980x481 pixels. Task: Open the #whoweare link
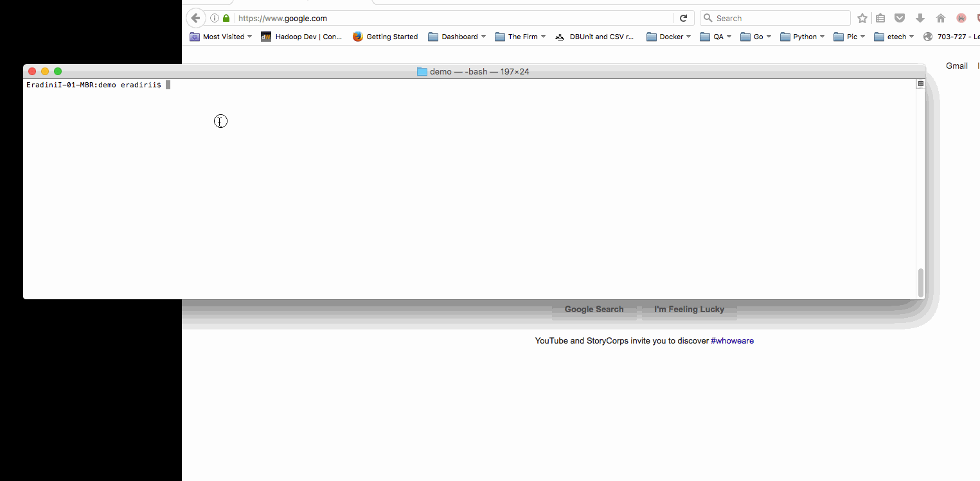click(x=732, y=340)
